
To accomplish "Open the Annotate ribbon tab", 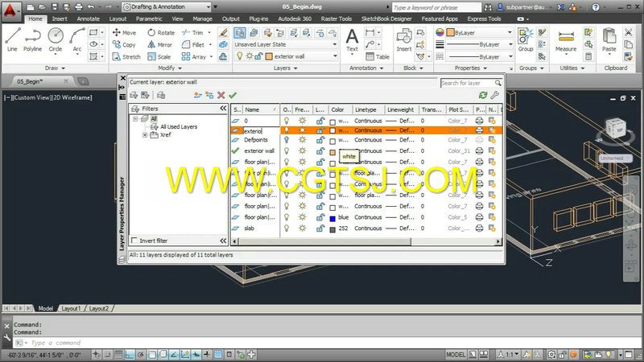I will [x=89, y=19].
